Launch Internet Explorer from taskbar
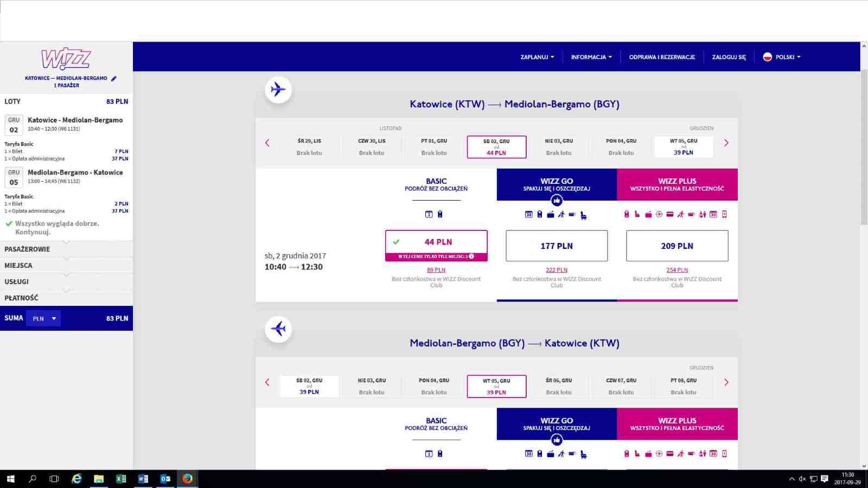 [76, 479]
